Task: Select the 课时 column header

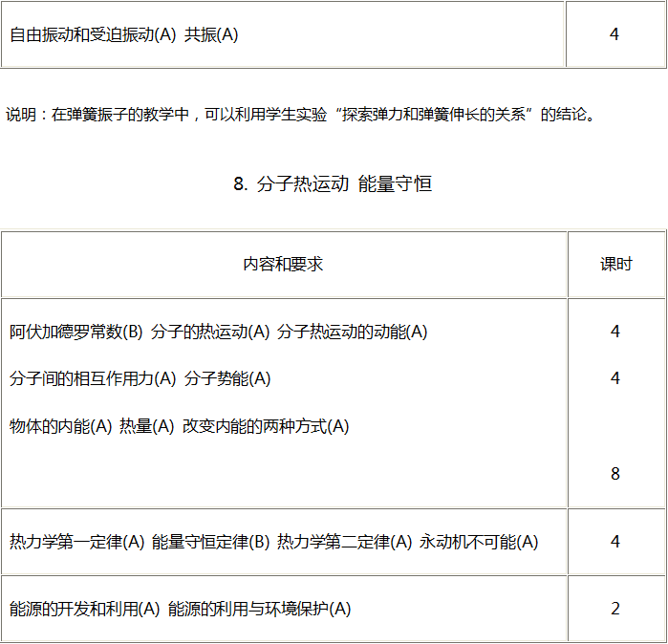Action: [615, 265]
